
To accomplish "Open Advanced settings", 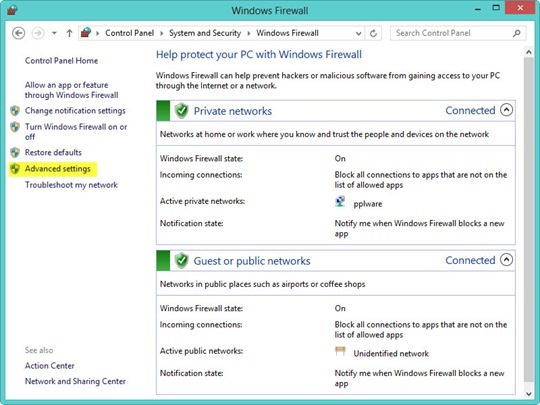I will tap(58, 169).
